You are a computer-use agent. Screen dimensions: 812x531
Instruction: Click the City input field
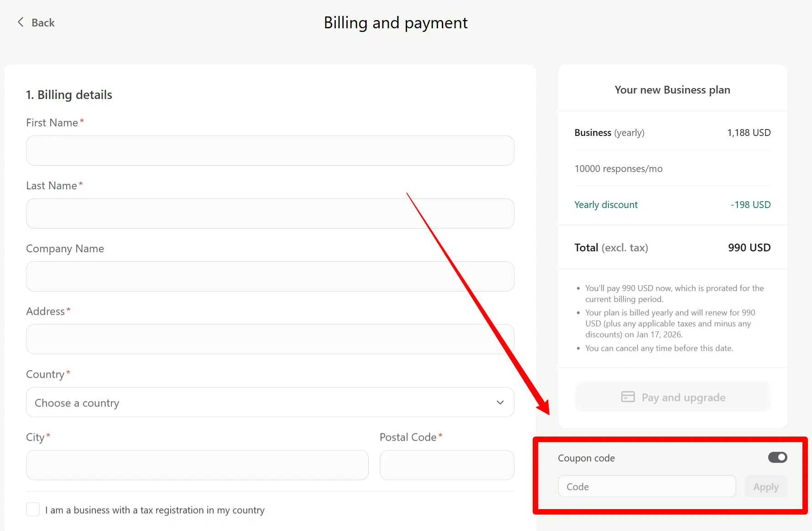pos(197,465)
